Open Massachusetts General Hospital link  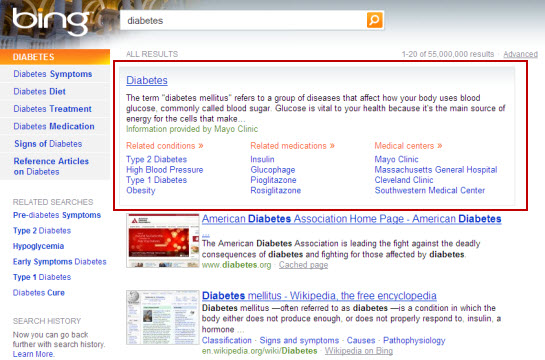436,170
